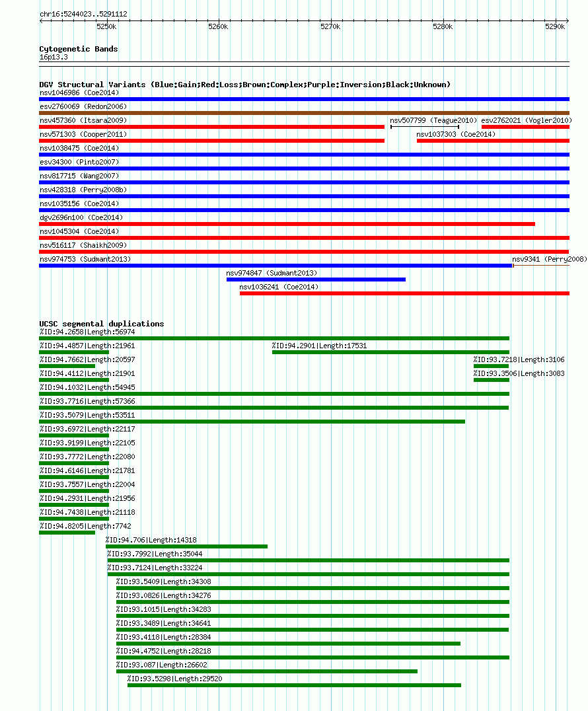
Task: Click duplication %ID:94.1032 Length:54945
Action: [x=87, y=387]
